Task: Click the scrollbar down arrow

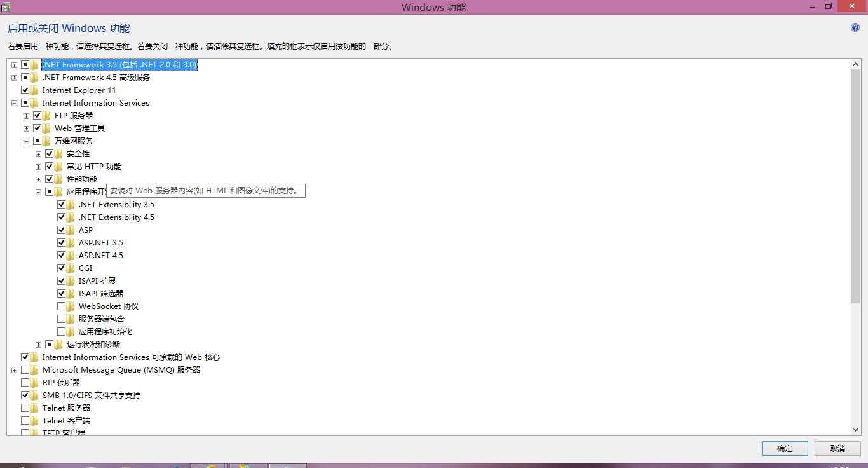Action: tap(855, 429)
